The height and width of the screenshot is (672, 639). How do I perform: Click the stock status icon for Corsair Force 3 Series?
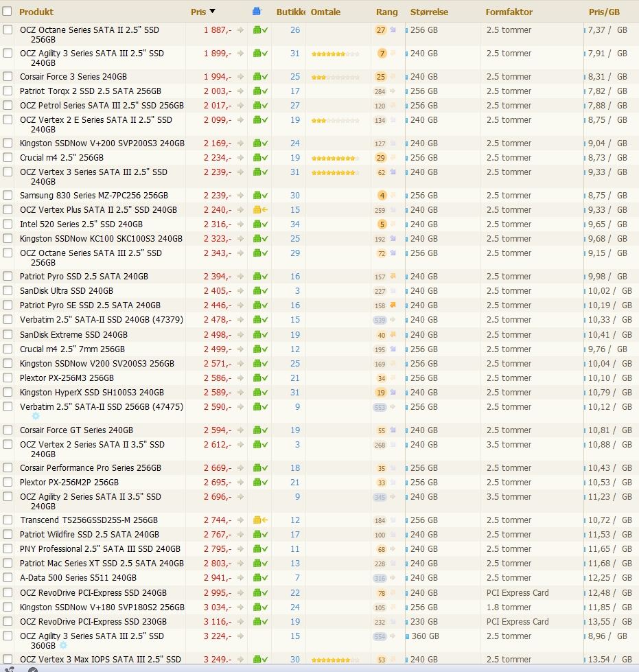click(x=260, y=77)
